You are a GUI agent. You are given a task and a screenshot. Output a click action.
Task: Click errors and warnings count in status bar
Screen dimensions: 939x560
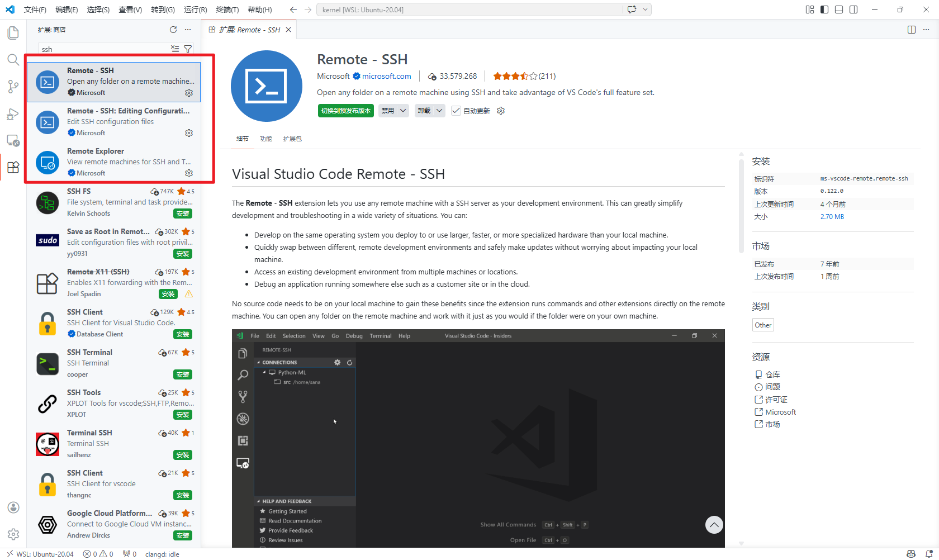[98, 554]
